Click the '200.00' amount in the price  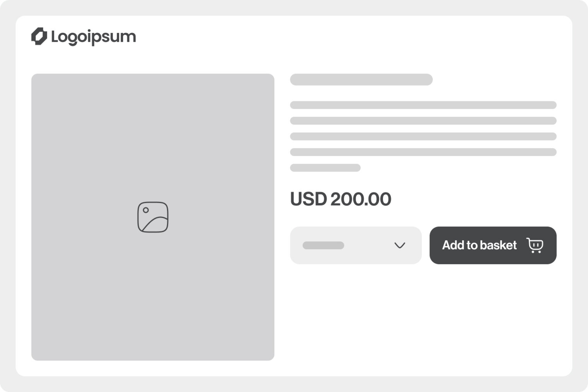[x=361, y=199]
